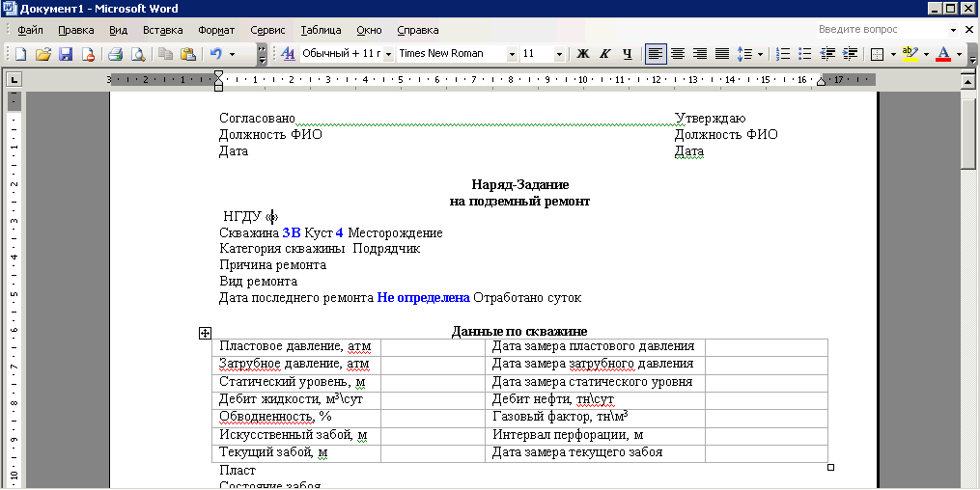This screenshot has width=980, height=490.
Task: Click the table move handle icon
Action: coord(205,334)
